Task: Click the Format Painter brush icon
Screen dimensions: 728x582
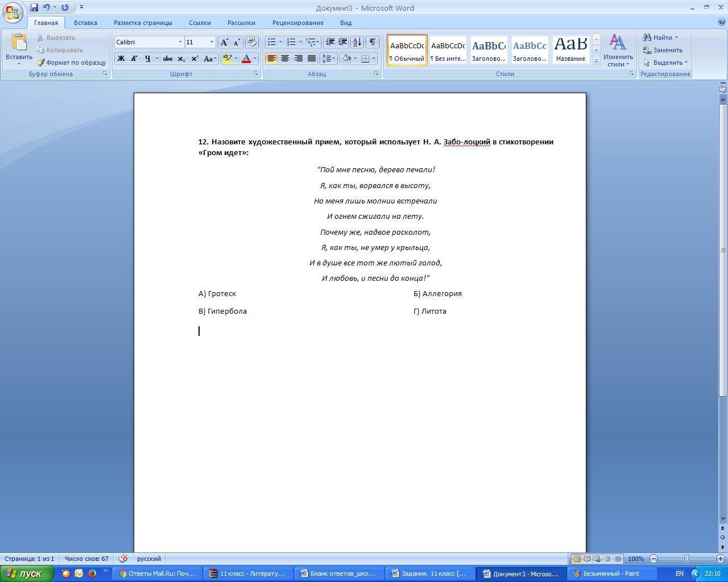Action: click(40, 63)
